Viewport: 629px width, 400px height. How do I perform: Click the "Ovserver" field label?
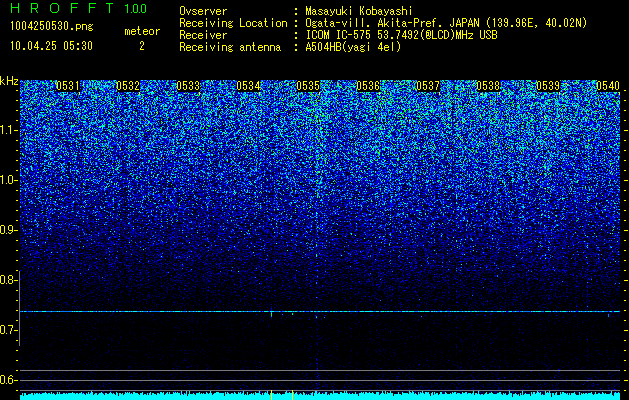pyautogui.click(x=203, y=11)
